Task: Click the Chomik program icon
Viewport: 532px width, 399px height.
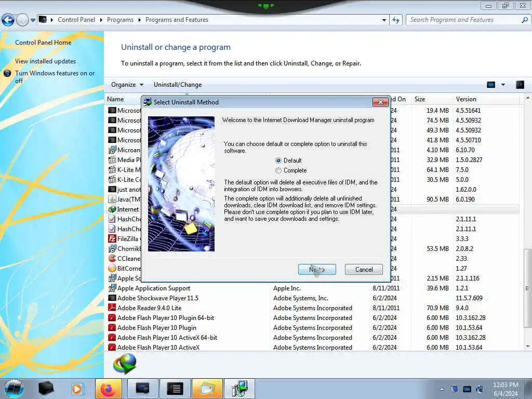Action: click(x=112, y=249)
